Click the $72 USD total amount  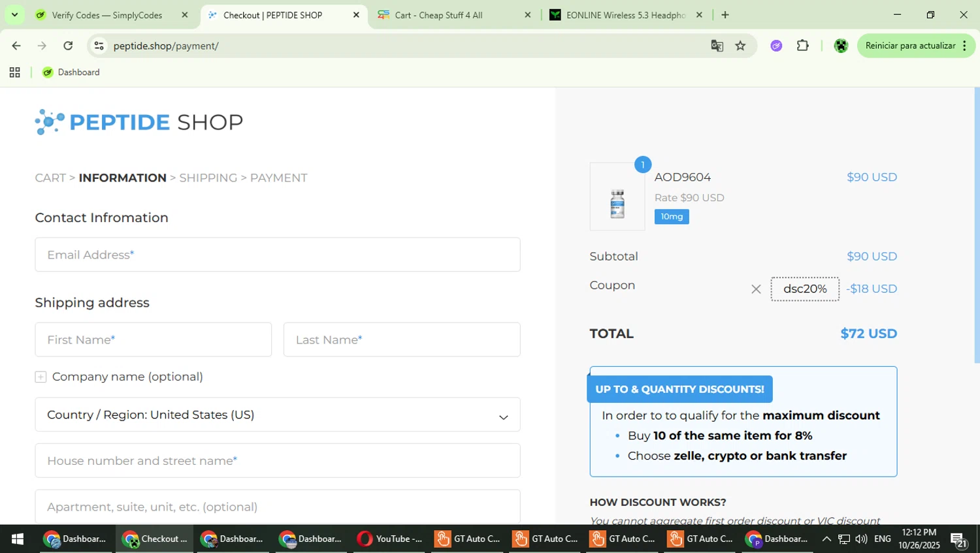pos(868,334)
